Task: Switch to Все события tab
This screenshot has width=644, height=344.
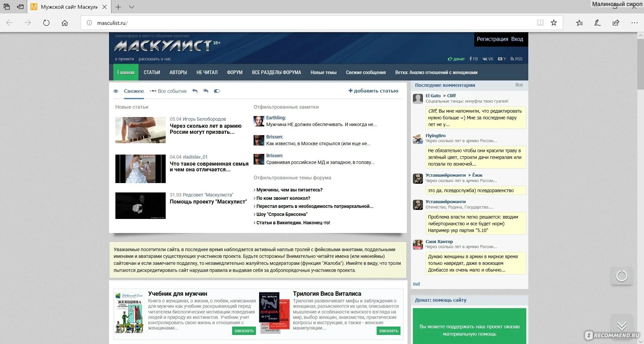Action: [168, 91]
